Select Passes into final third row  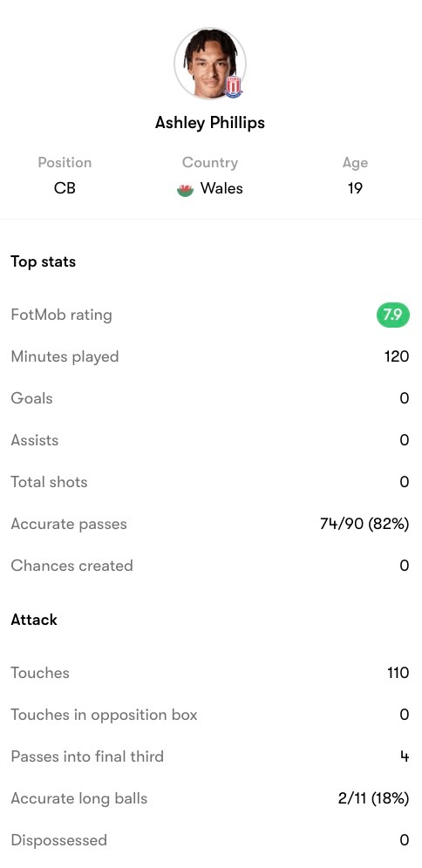210,756
